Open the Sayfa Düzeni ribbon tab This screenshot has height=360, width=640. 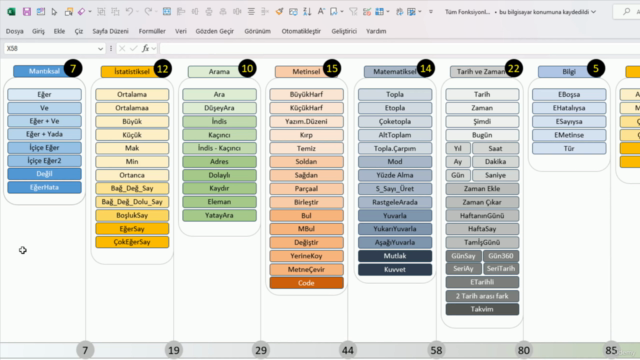click(110, 31)
